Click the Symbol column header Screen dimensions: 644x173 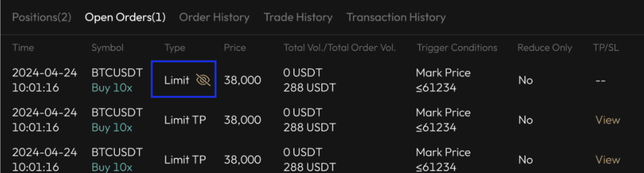107,48
